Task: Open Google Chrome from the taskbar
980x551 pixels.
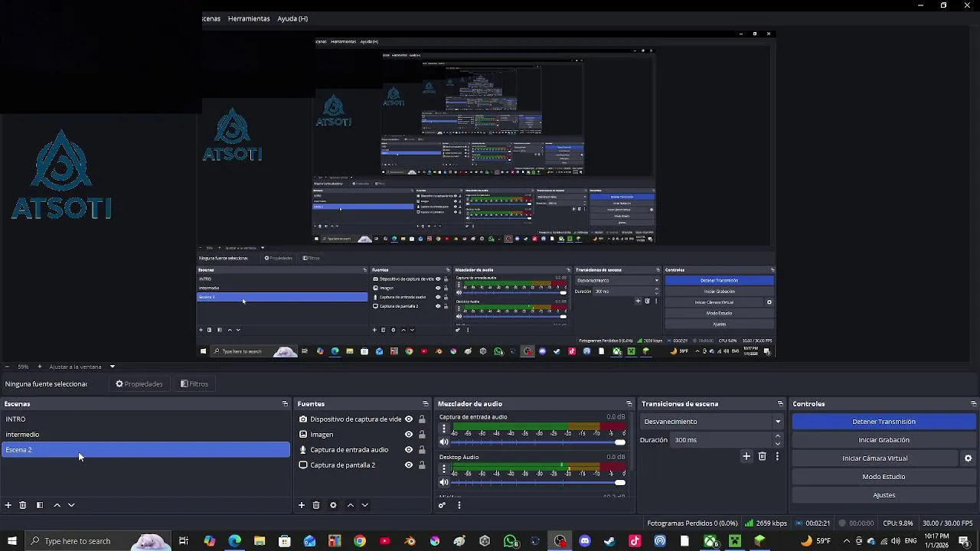Action: pos(360,541)
